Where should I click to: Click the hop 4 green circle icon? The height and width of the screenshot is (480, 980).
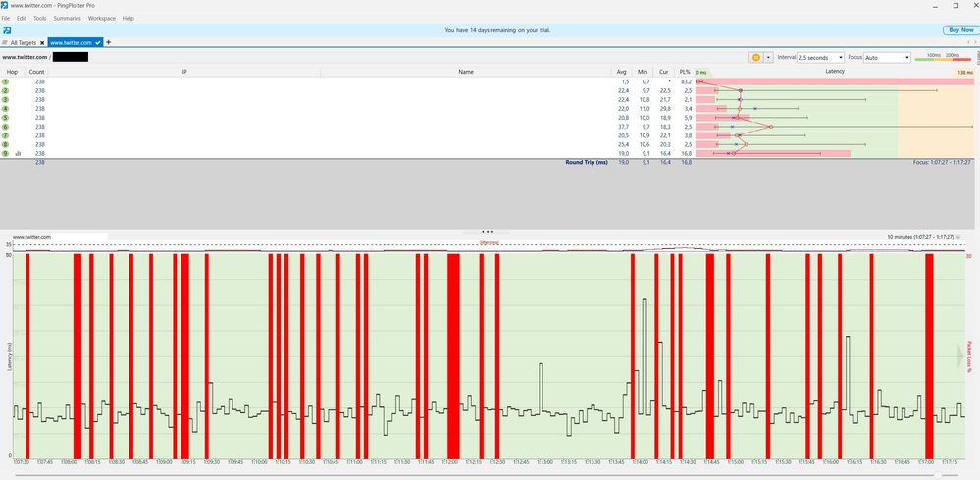[6, 109]
